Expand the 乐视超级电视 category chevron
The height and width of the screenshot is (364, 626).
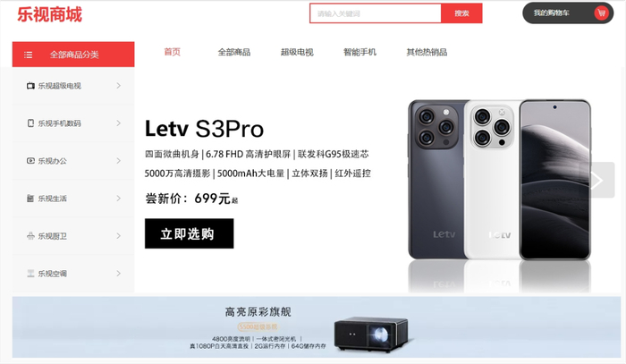pos(119,86)
